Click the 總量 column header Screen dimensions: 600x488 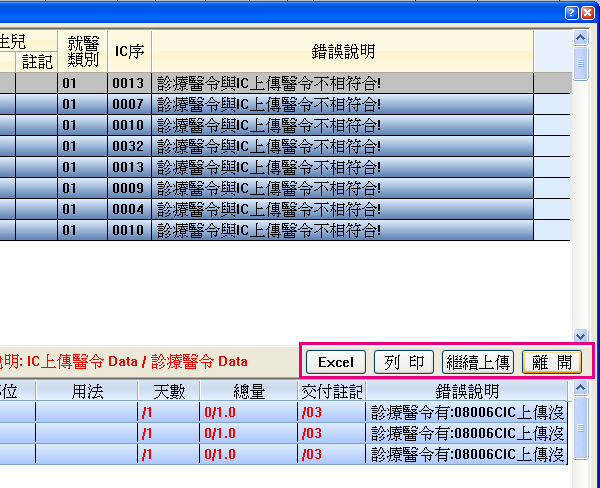248,391
